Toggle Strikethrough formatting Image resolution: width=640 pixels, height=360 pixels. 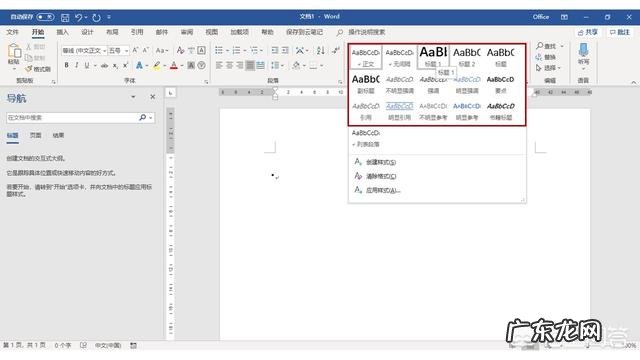click(x=105, y=65)
